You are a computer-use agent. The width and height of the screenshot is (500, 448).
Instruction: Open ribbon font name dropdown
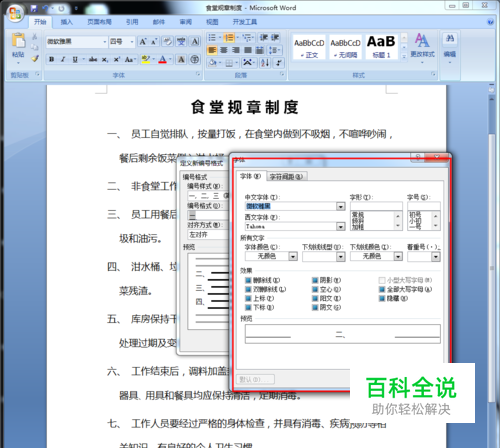[104, 42]
